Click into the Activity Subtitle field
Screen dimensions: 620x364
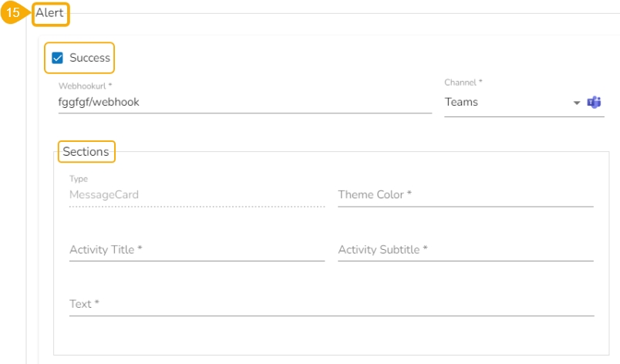click(465, 250)
